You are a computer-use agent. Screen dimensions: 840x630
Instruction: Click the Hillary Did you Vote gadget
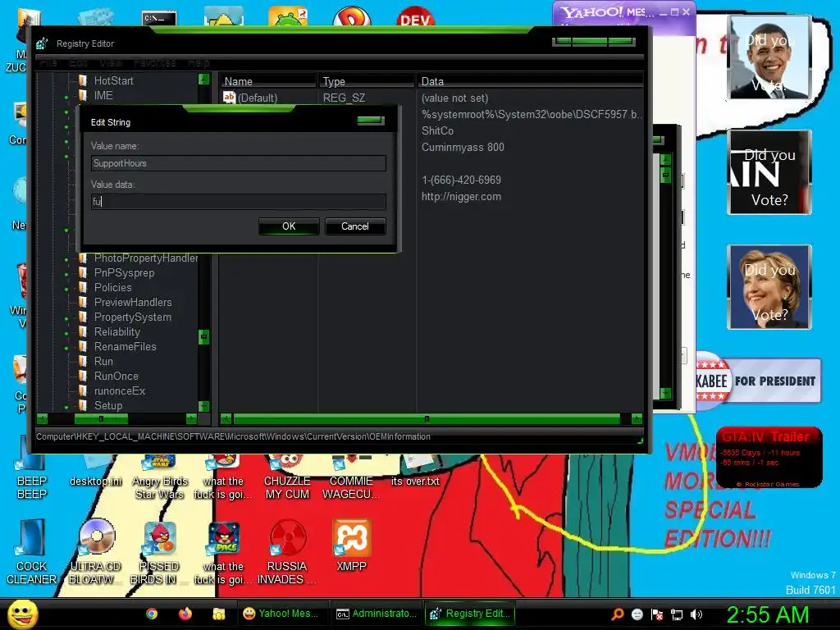769,286
